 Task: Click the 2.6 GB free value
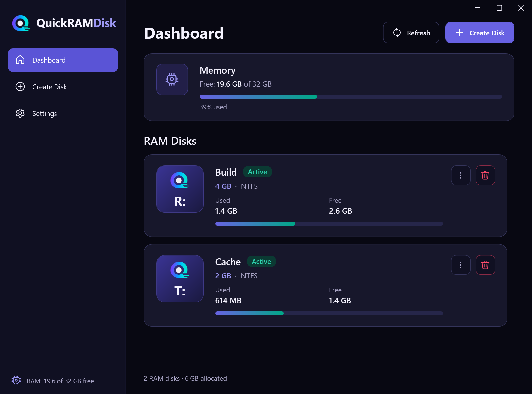(341, 211)
